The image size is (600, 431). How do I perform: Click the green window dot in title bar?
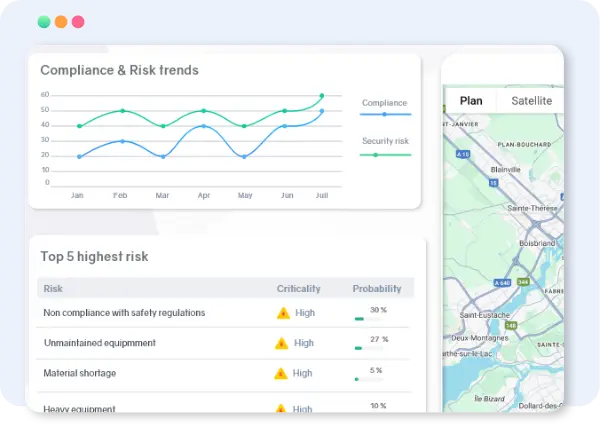[43, 21]
